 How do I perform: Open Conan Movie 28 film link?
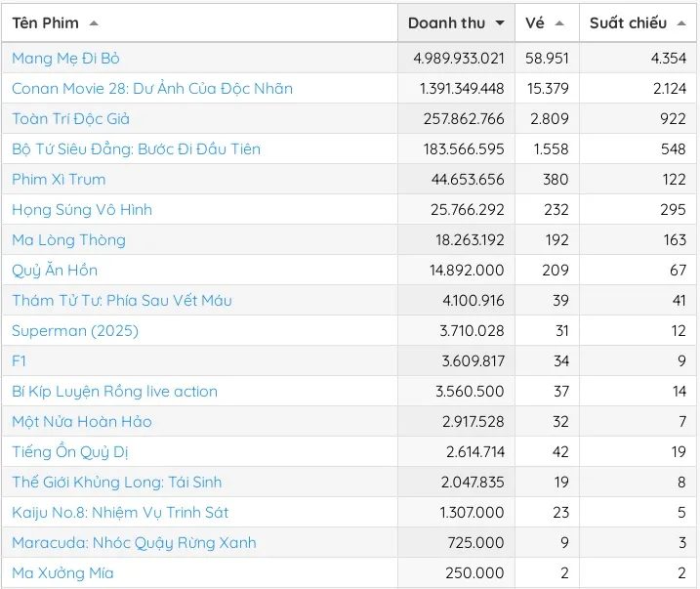click(152, 89)
